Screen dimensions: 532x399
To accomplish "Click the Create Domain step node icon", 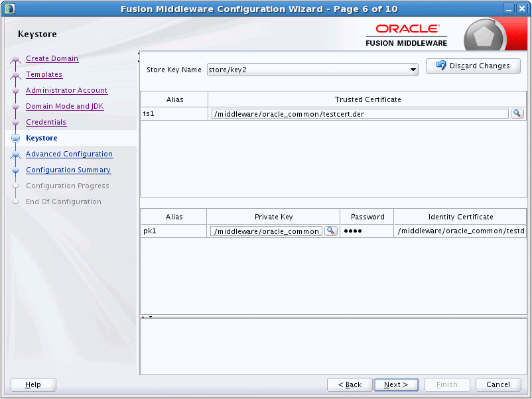I will (16, 60).
